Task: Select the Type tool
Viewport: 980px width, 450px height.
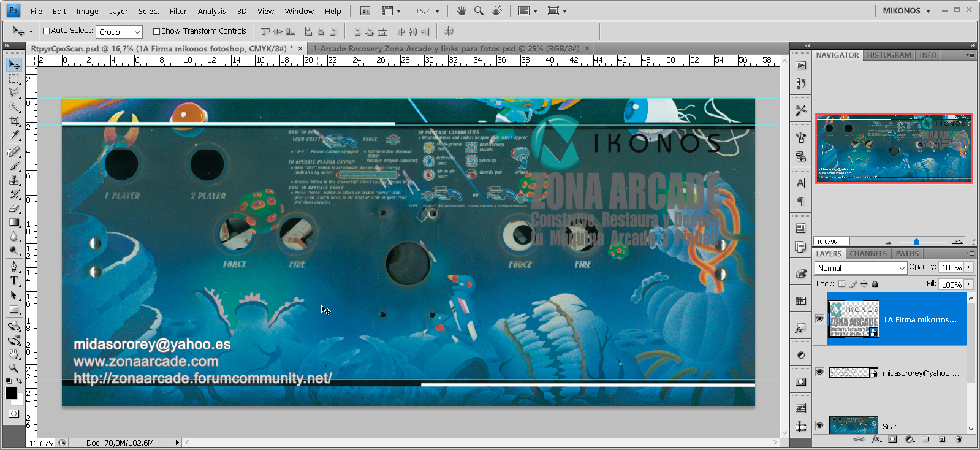Action: (x=14, y=281)
